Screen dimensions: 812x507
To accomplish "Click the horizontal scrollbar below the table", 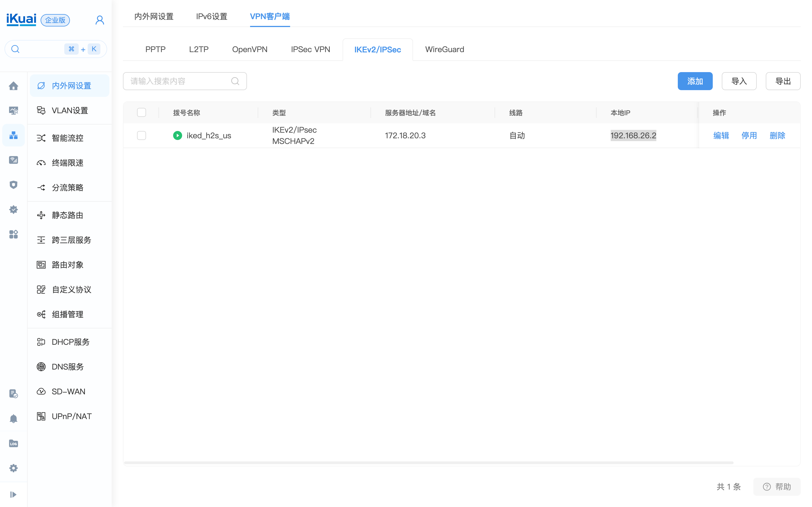I will tap(429, 463).
